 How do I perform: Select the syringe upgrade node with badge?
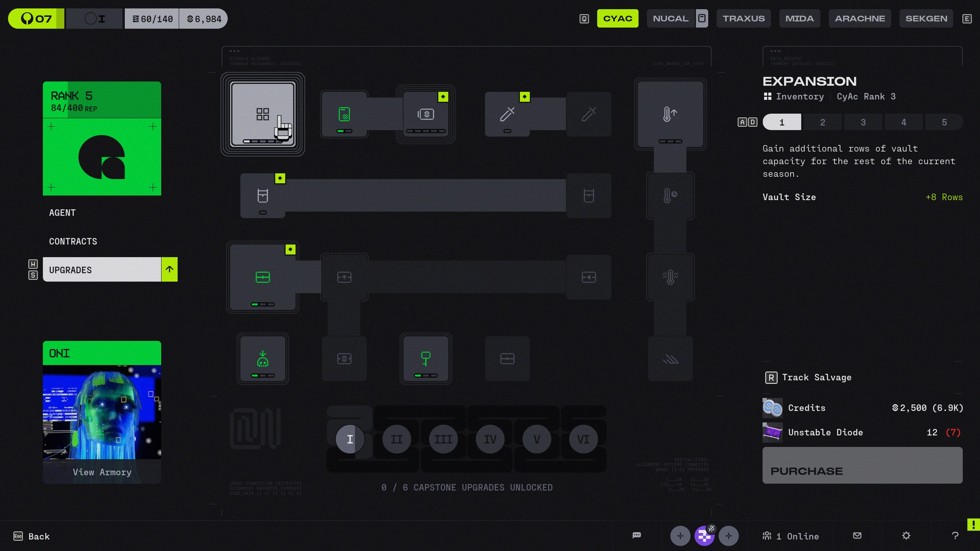click(507, 114)
